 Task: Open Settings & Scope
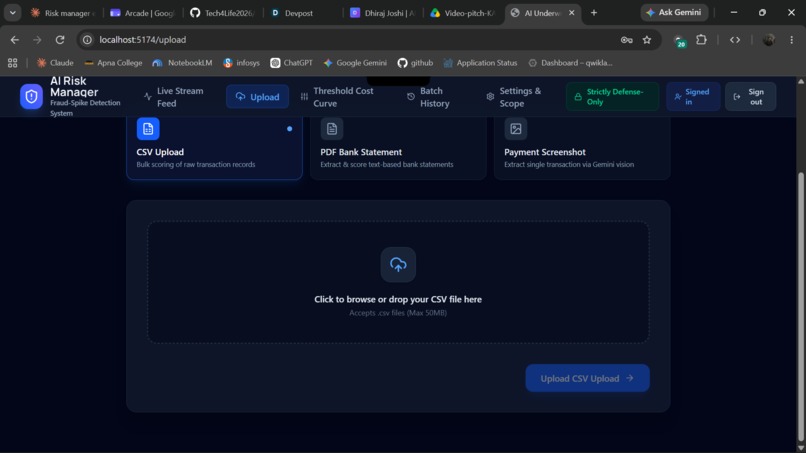pyautogui.click(x=516, y=97)
